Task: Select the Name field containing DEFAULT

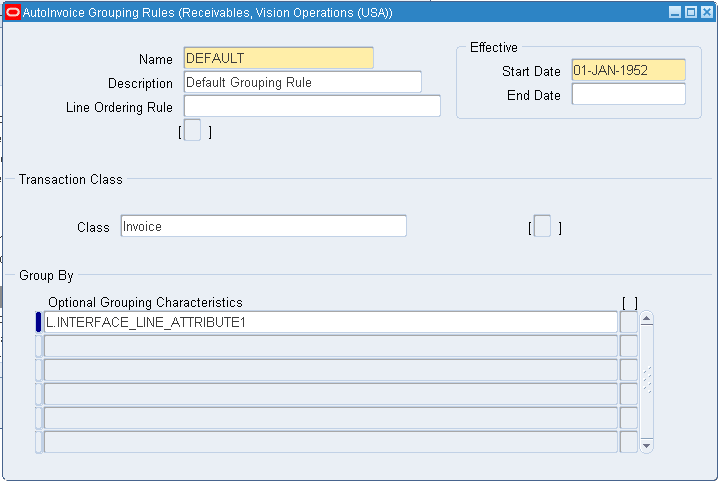Action: pyautogui.click(x=278, y=58)
